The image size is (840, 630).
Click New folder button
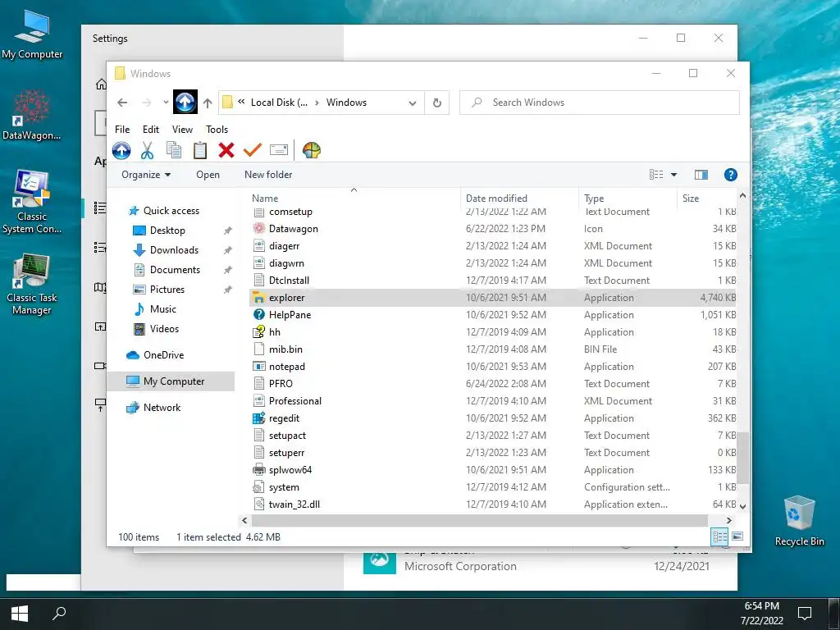coord(268,175)
